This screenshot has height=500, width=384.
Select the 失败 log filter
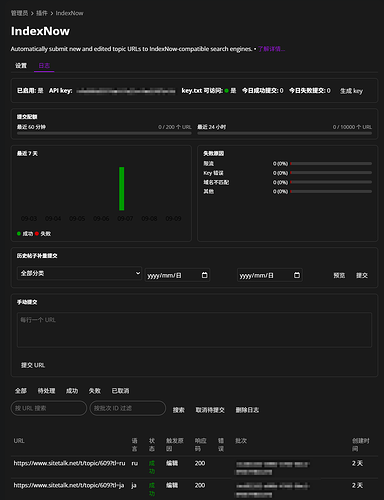tap(94, 391)
